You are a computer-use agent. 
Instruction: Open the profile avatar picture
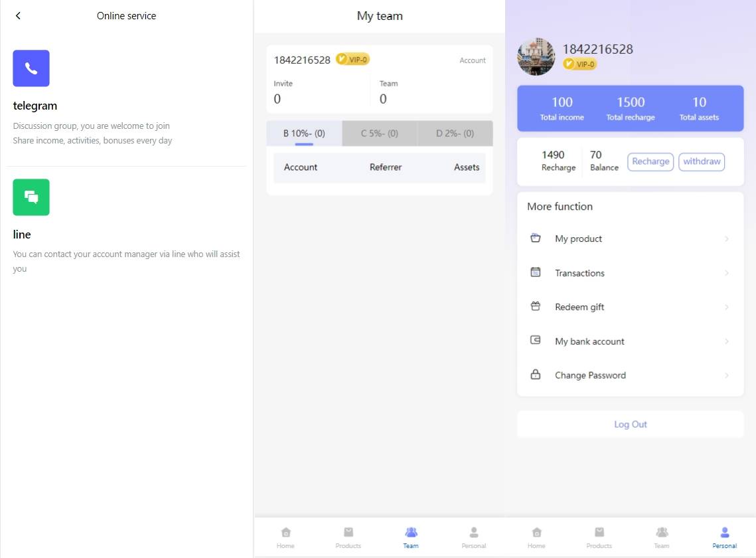(x=536, y=57)
